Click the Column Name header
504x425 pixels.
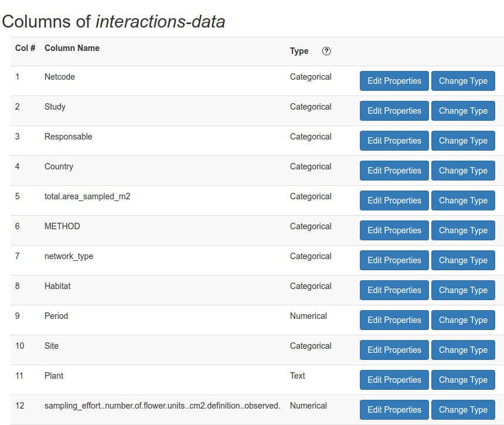(72, 48)
